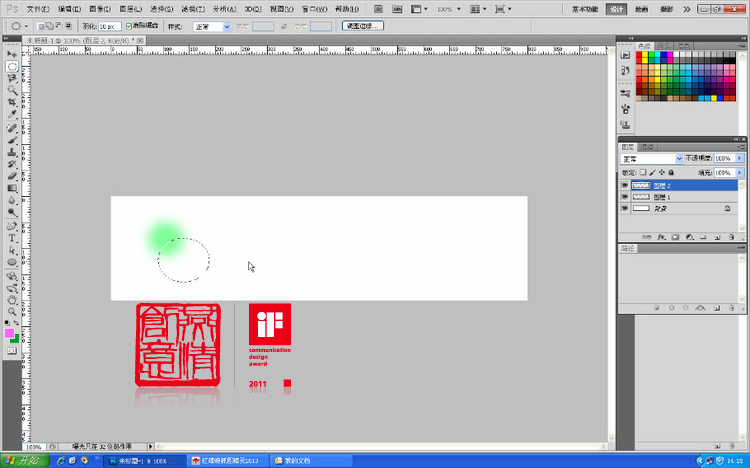The image size is (750, 468).
Task: Select the Healing Brush tool
Action: tap(12, 128)
